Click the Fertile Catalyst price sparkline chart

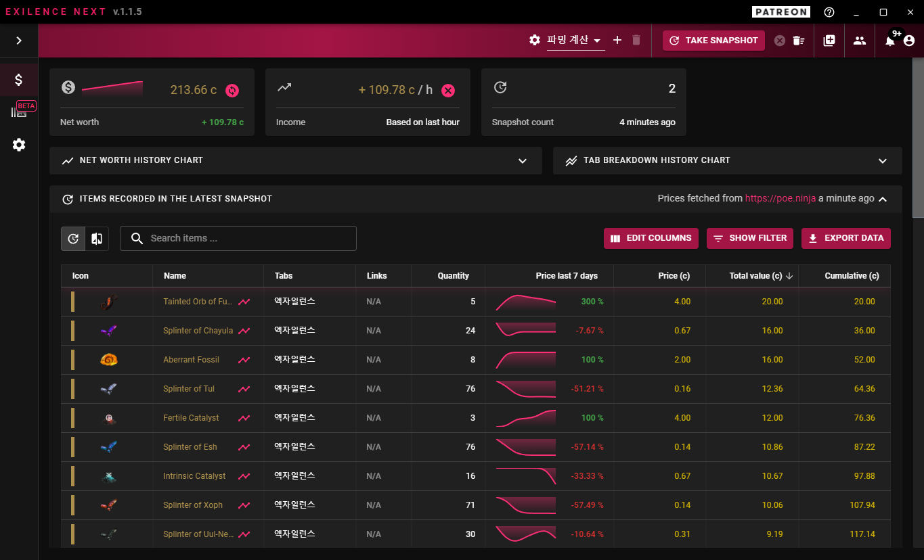pyautogui.click(x=526, y=419)
